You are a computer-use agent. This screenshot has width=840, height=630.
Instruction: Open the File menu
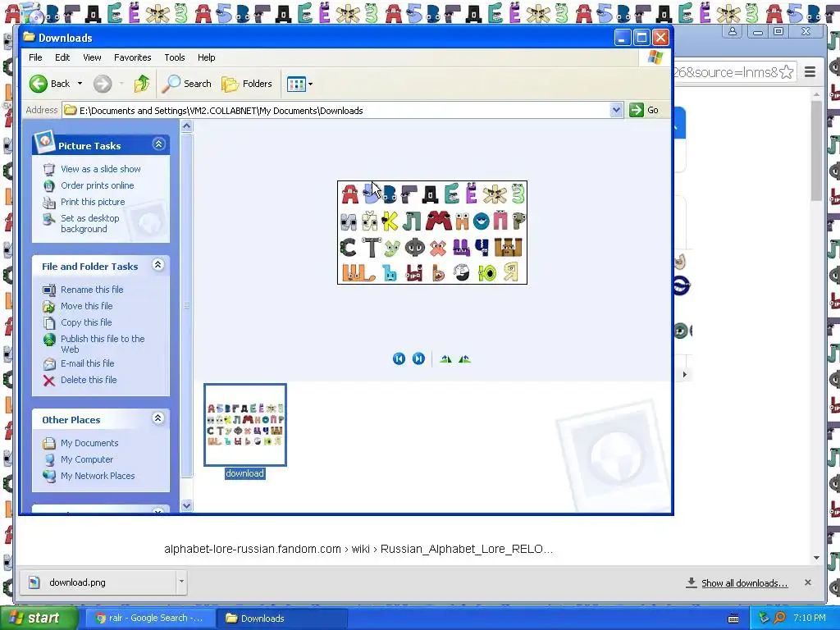tap(35, 57)
